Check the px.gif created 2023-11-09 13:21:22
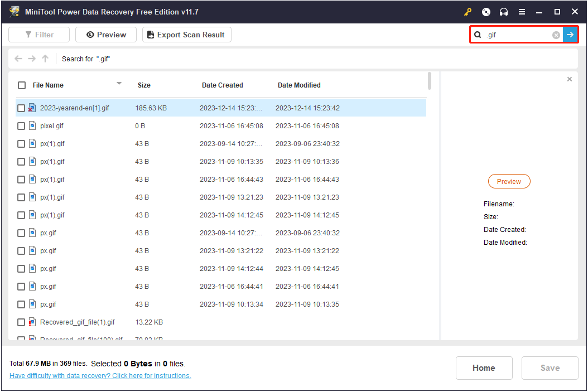This screenshot has width=588, height=392. pos(21,251)
